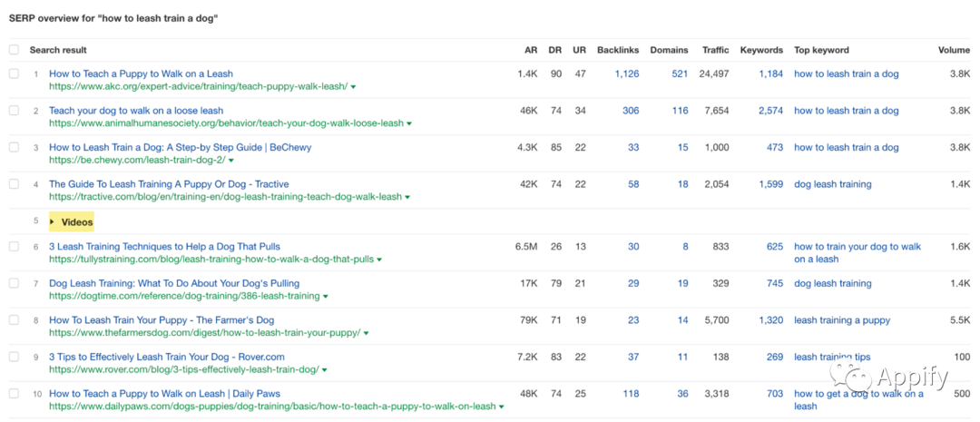
Task: Select checkbox beside Tractive result
Action: pos(14,184)
